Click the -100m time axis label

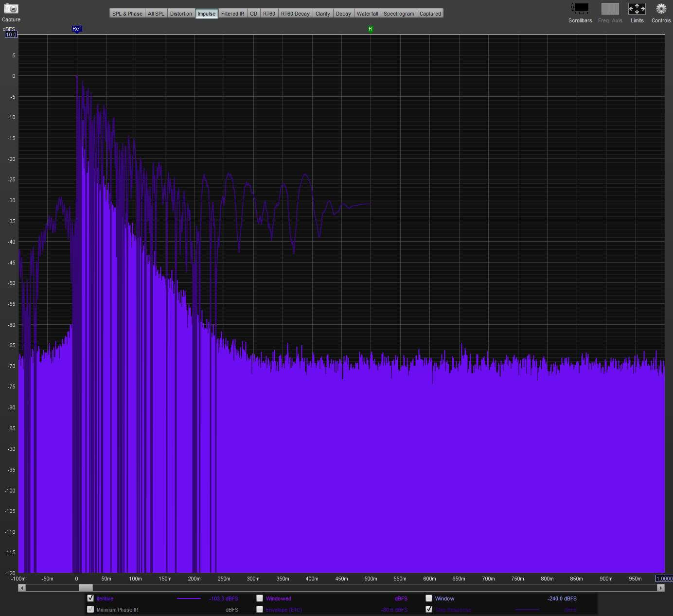(x=18, y=579)
